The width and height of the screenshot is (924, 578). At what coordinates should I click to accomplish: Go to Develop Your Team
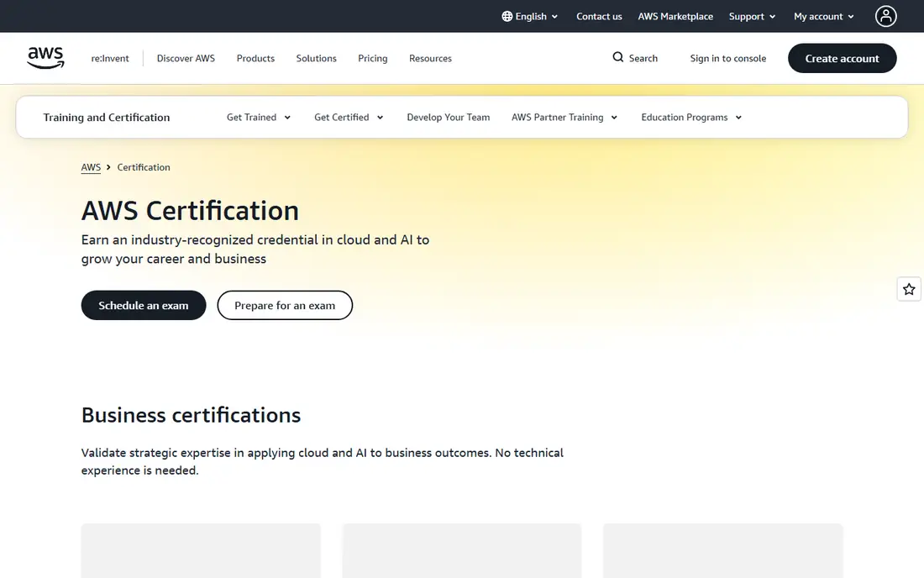click(x=448, y=118)
